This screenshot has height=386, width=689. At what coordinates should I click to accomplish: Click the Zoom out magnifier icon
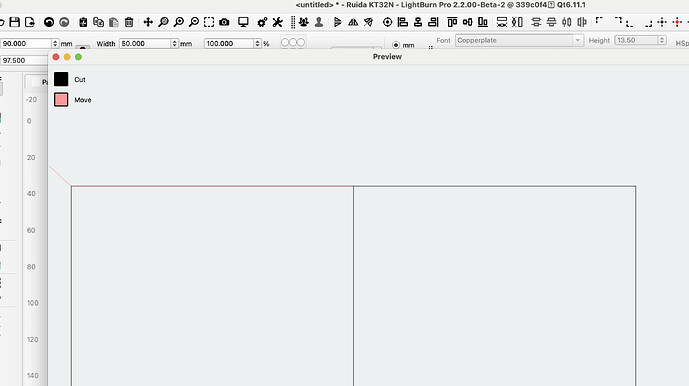[194, 22]
